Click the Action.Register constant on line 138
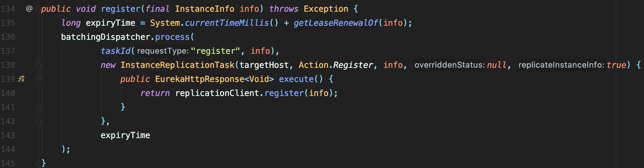Screen dimensions: 644x168 click(x=336, y=65)
